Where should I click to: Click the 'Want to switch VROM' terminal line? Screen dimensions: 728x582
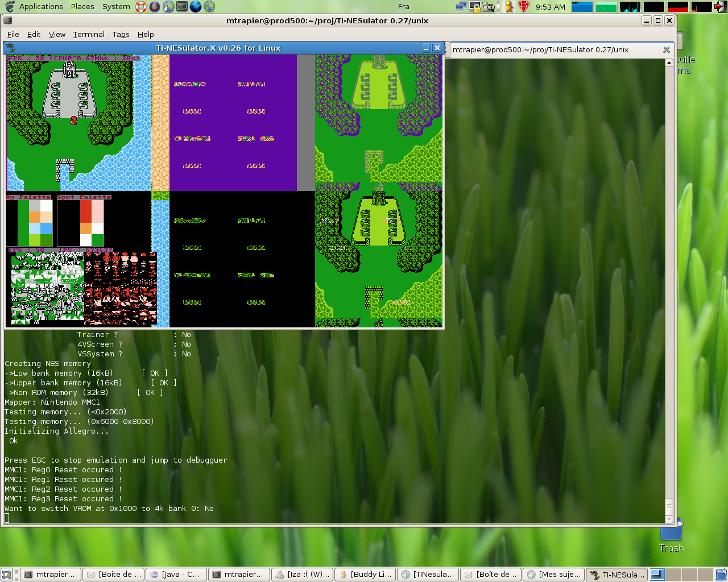(x=109, y=509)
